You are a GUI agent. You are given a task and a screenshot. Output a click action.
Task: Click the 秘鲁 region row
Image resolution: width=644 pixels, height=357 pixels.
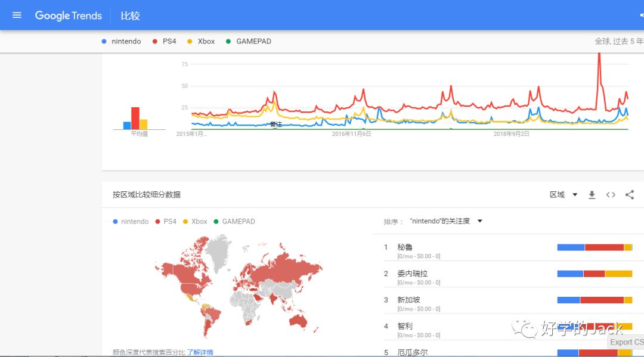[x=405, y=247]
